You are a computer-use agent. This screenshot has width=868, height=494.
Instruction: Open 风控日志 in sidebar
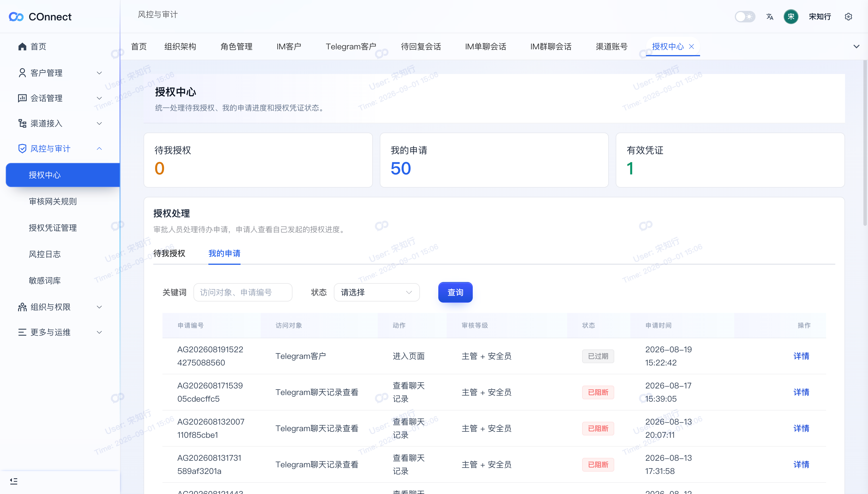[44, 254]
